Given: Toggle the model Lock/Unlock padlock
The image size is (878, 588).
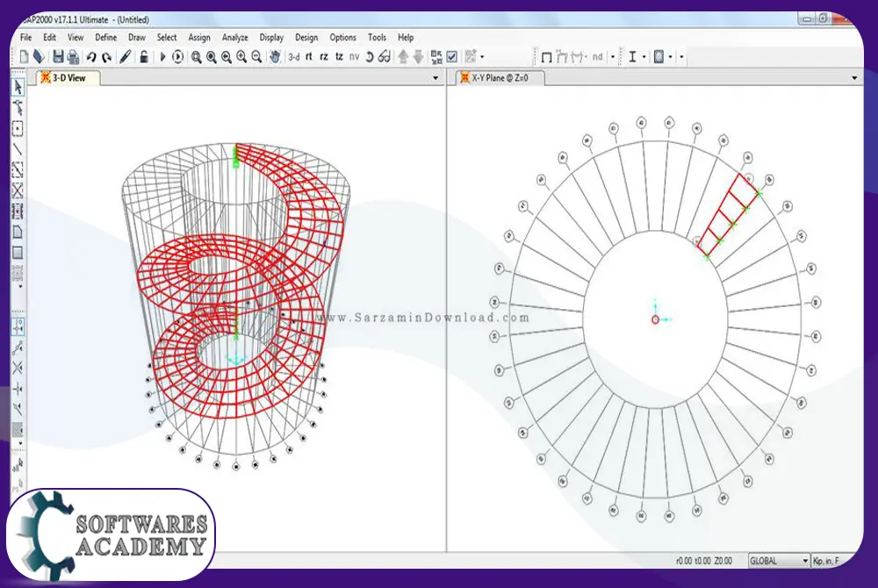Looking at the screenshot, I should pyautogui.click(x=144, y=56).
